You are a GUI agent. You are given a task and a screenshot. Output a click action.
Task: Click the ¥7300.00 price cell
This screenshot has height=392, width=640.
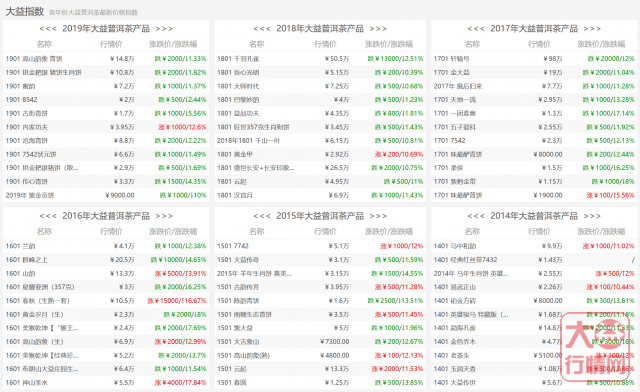pos(335,341)
